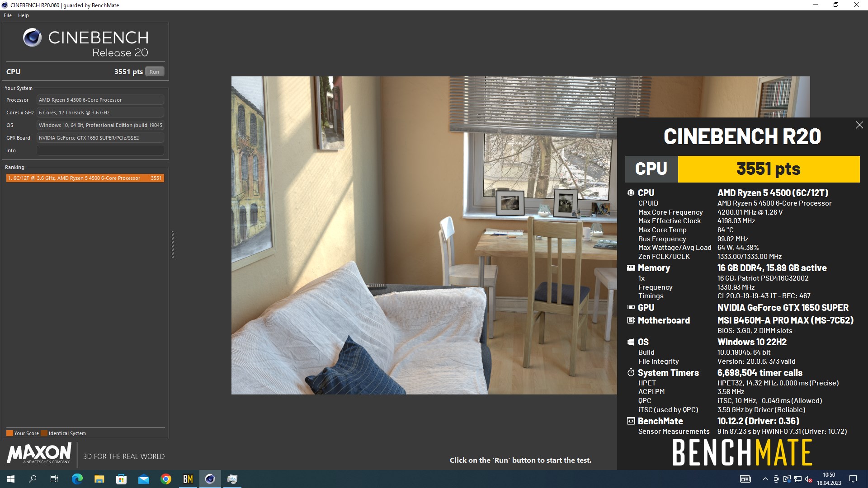Click the OS field Windows 10 value
This screenshot has height=488, width=868.
click(100, 125)
